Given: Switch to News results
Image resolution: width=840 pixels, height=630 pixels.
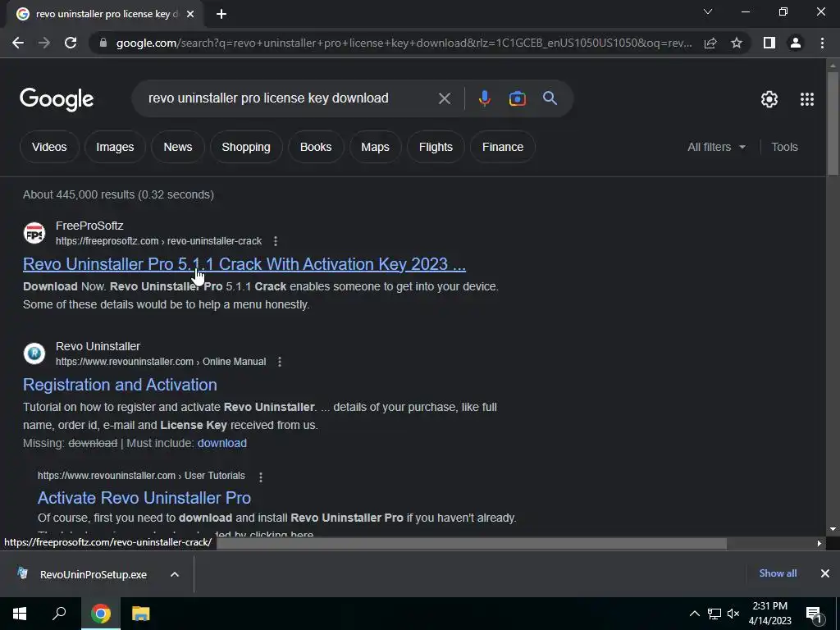Looking at the screenshot, I should pyautogui.click(x=178, y=147).
